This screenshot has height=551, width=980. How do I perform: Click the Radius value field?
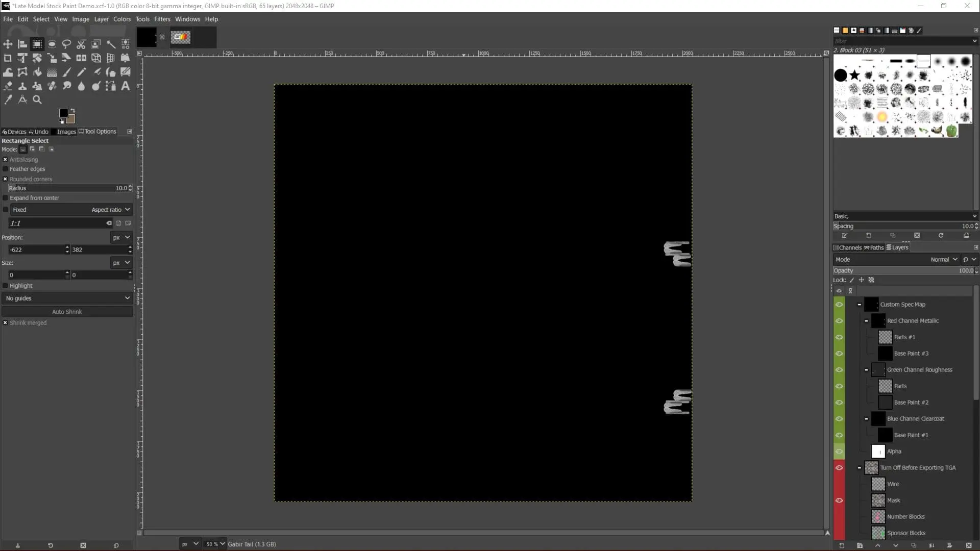click(x=66, y=188)
